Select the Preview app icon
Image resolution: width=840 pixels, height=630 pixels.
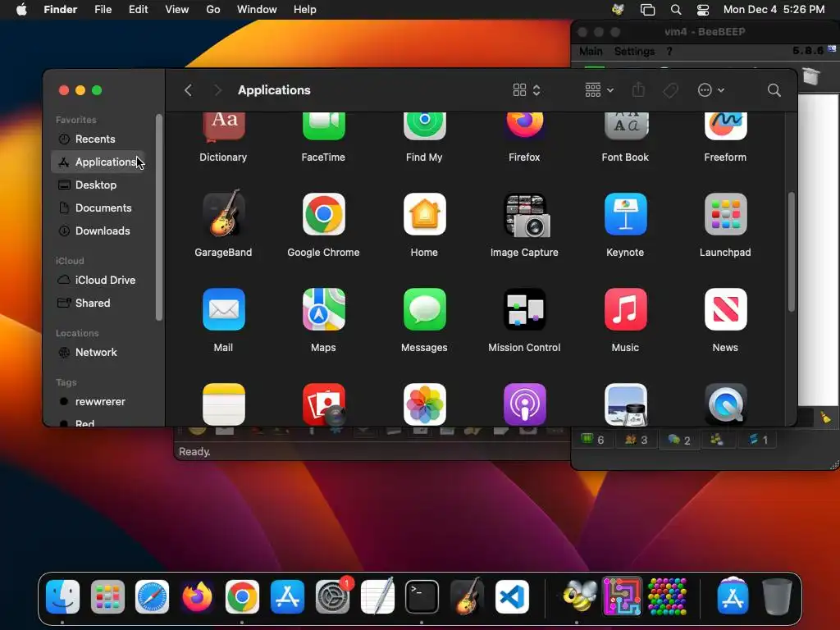point(625,404)
